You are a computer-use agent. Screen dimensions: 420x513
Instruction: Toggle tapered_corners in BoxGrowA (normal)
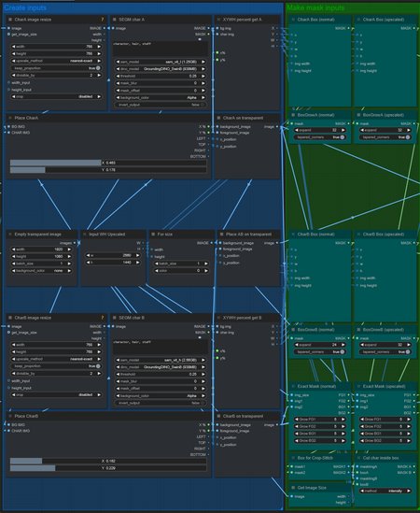[x=319, y=137]
